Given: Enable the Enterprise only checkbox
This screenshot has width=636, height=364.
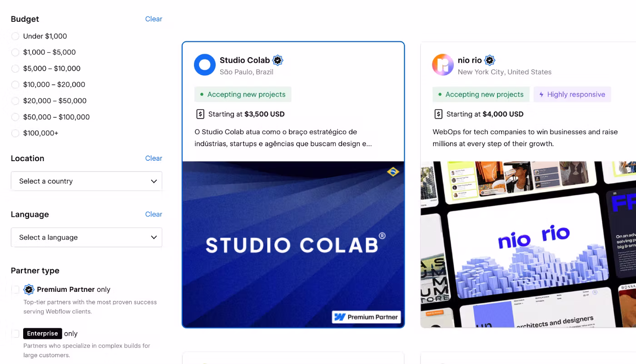Looking at the screenshot, I should pyautogui.click(x=15, y=334).
